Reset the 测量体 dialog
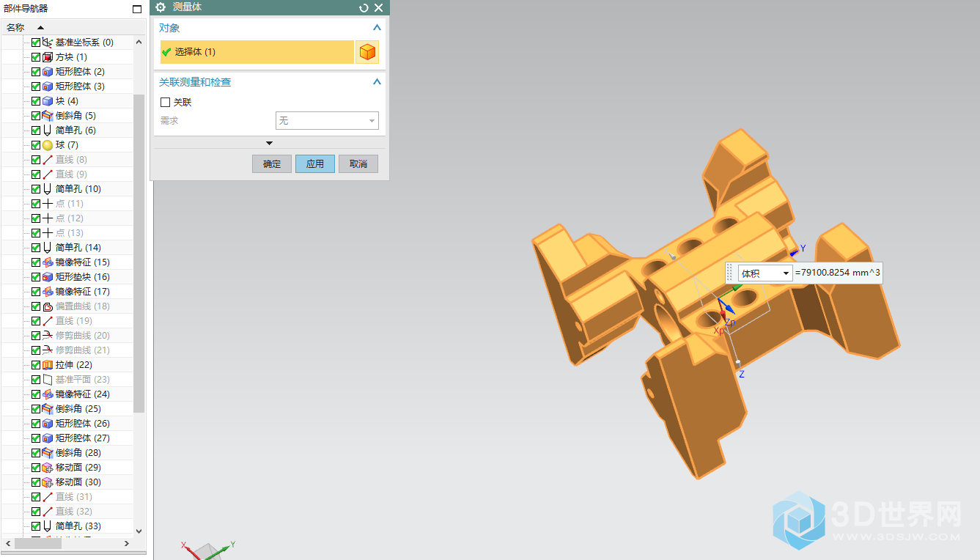This screenshot has width=980, height=560. pos(364,7)
